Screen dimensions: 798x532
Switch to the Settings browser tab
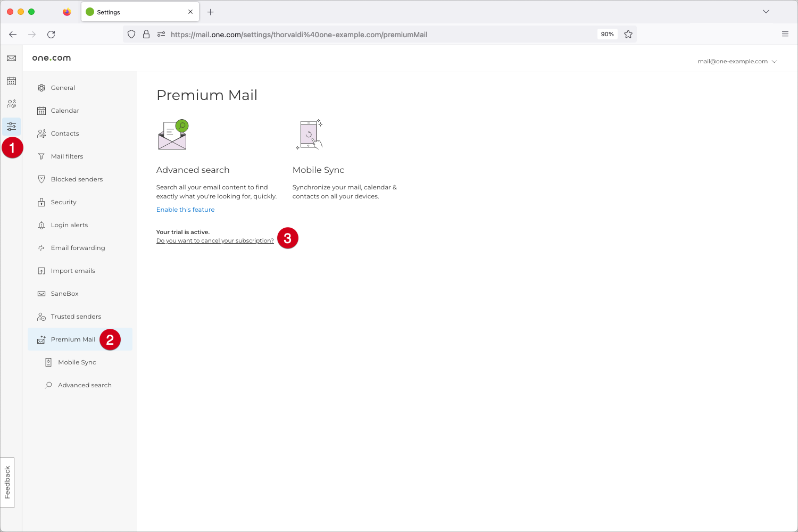click(128, 12)
